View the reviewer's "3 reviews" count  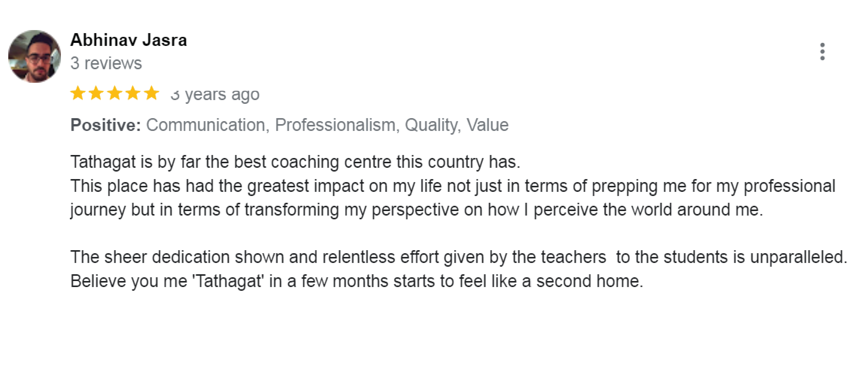coord(106,63)
